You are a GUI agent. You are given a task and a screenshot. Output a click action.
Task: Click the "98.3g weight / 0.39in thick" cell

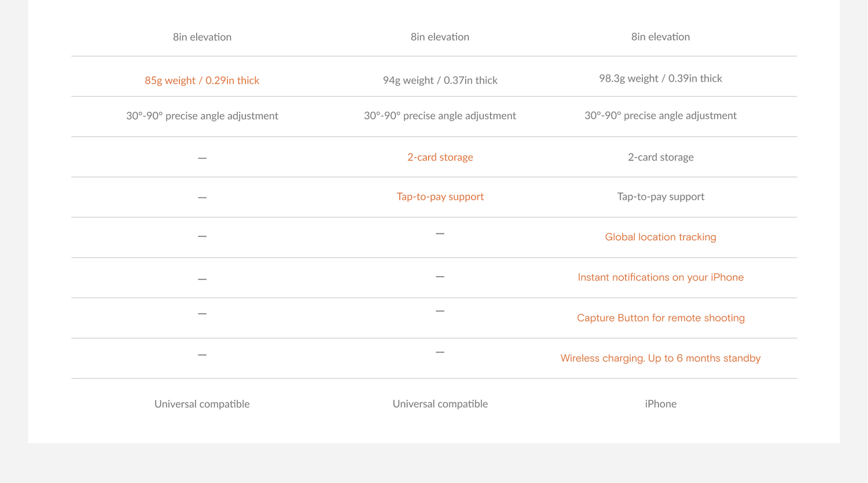tap(660, 79)
